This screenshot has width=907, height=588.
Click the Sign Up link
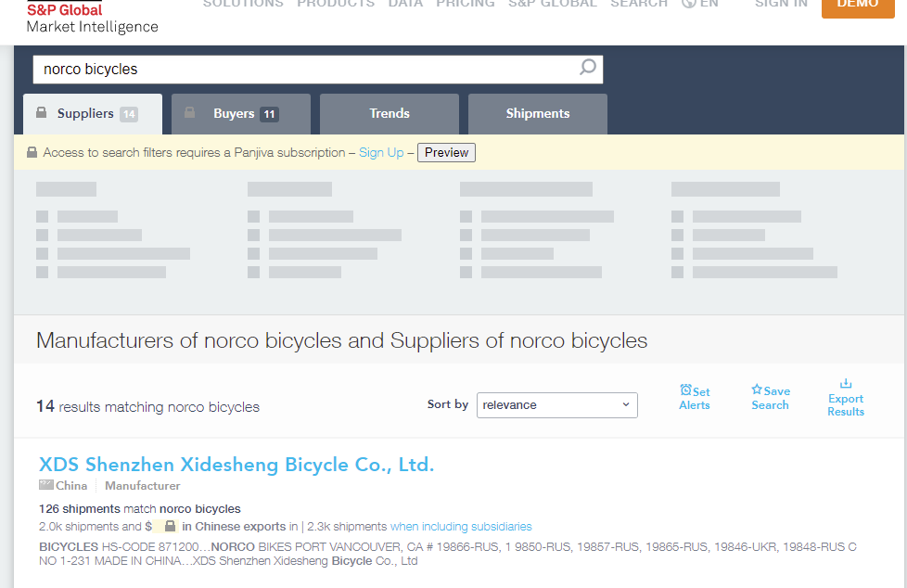click(381, 153)
